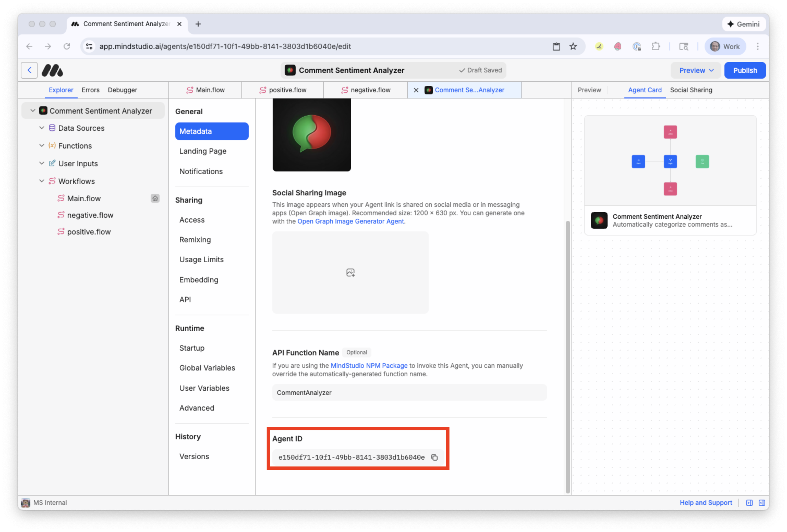787x532 pixels.
Task: Click the Functions (x) icon in Explorer
Action: 52,146
